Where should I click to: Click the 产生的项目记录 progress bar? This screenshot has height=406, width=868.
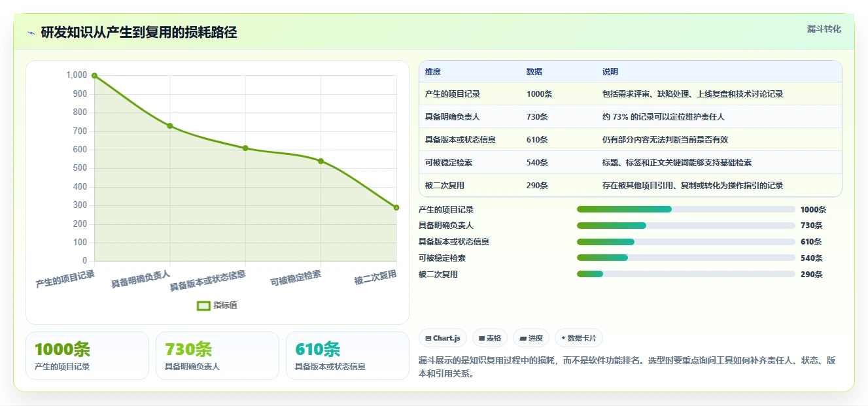point(686,209)
